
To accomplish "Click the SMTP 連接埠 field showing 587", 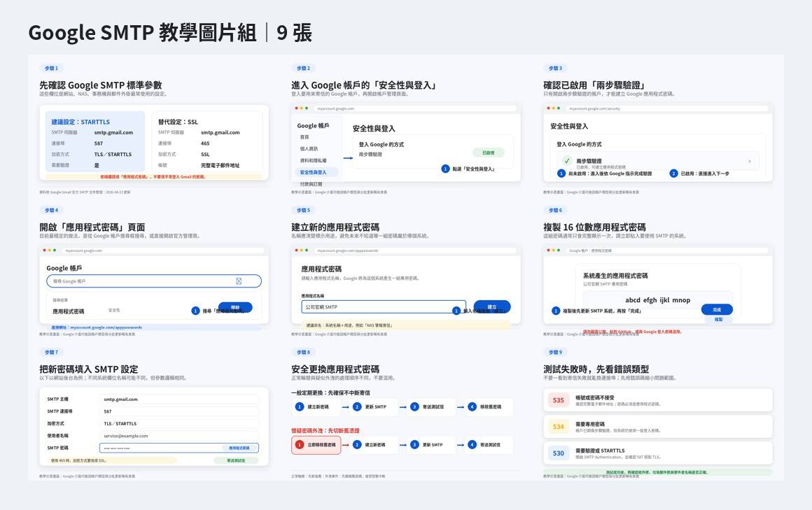I will 178,411.
